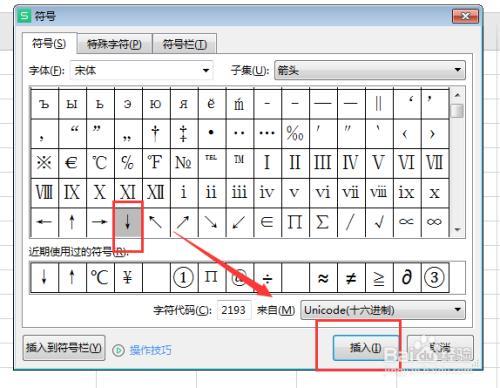Image resolution: width=500 pixels, height=388 pixels.
Task: Pick recent ∂ partial derivative symbol
Action: (407, 277)
